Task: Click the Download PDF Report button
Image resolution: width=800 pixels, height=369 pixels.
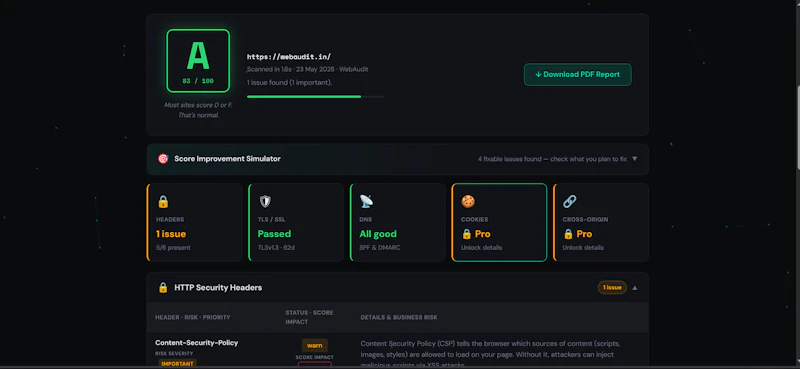Action: (x=578, y=75)
